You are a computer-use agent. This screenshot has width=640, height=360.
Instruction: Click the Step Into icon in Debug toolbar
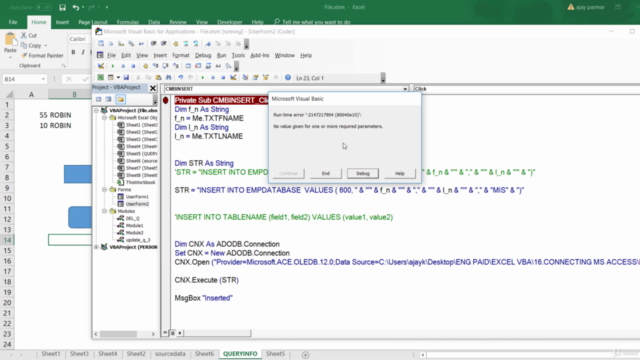(155, 66)
